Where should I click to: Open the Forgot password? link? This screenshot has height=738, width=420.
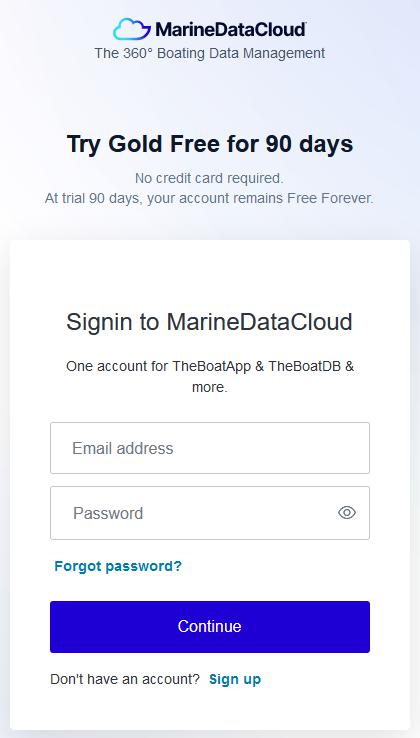(x=118, y=566)
